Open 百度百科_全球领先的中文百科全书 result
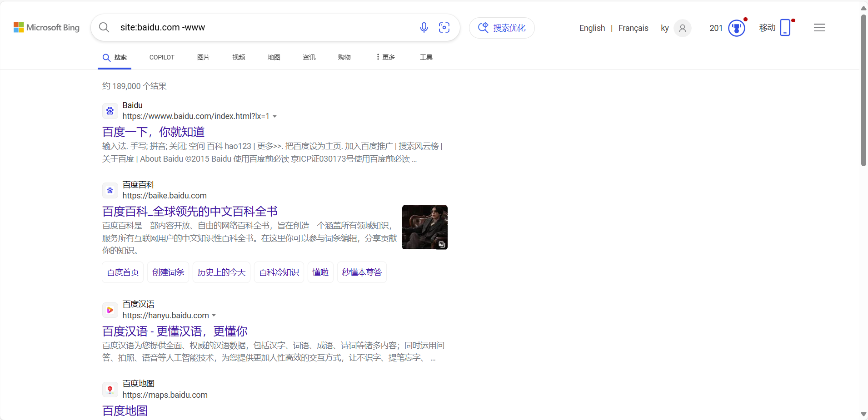The image size is (868, 420). pos(190,212)
